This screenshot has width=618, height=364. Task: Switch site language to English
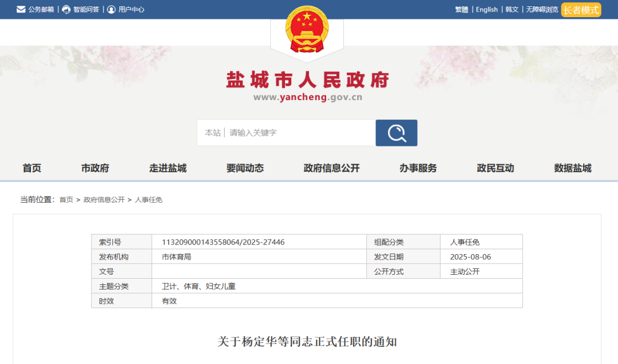tap(487, 10)
